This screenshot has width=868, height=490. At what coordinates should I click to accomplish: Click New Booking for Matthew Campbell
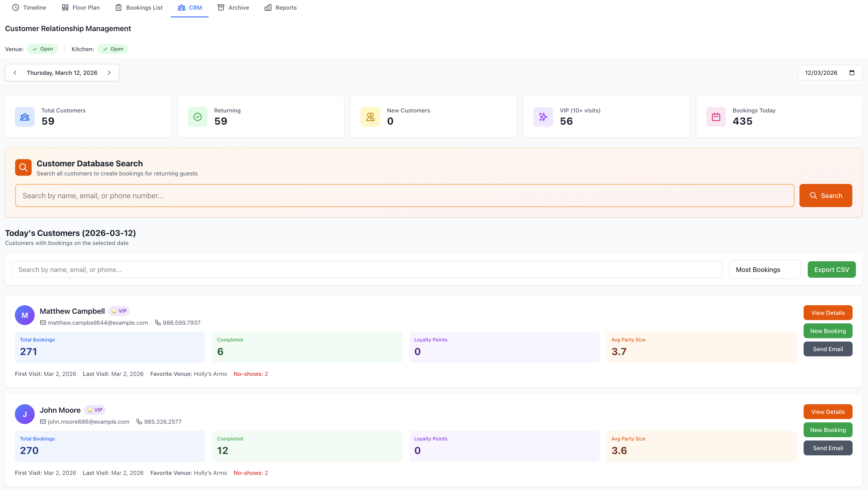828,331
